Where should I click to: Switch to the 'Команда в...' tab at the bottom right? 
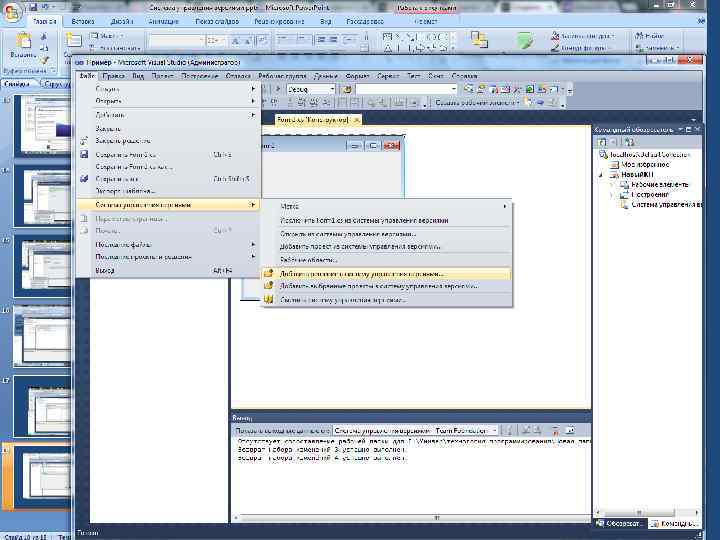pos(675,523)
